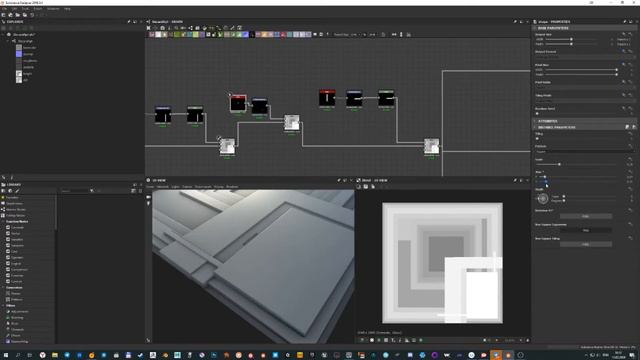Click the Library thumbnail view mode icon

pos(133,191)
